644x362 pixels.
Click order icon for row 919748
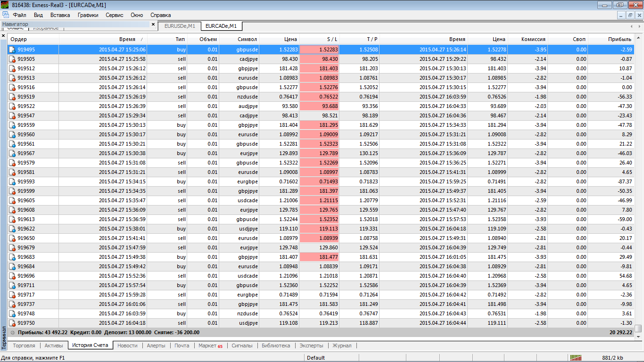(x=12, y=313)
